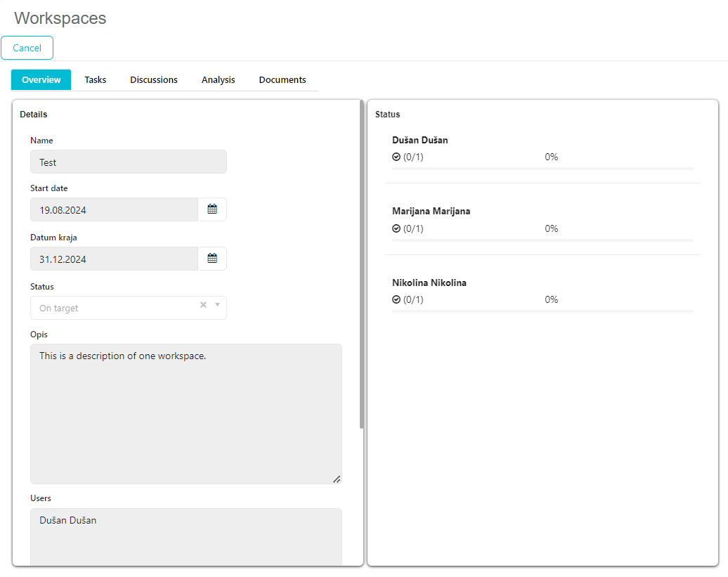Viewport: 728px width, 577px height.
Task: Open the On target status combo box
Action: tap(112, 308)
